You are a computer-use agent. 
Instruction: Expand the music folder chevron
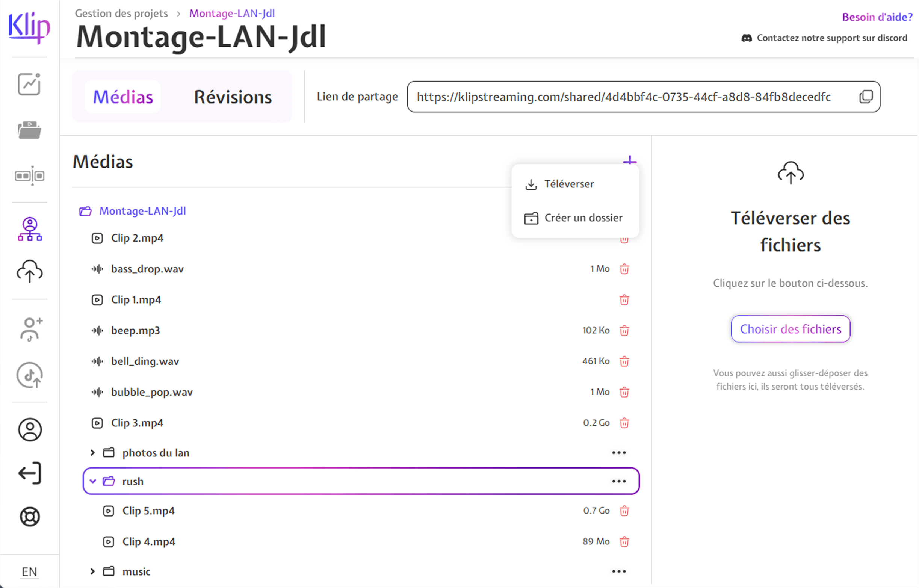pyautogui.click(x=92, y=571)
